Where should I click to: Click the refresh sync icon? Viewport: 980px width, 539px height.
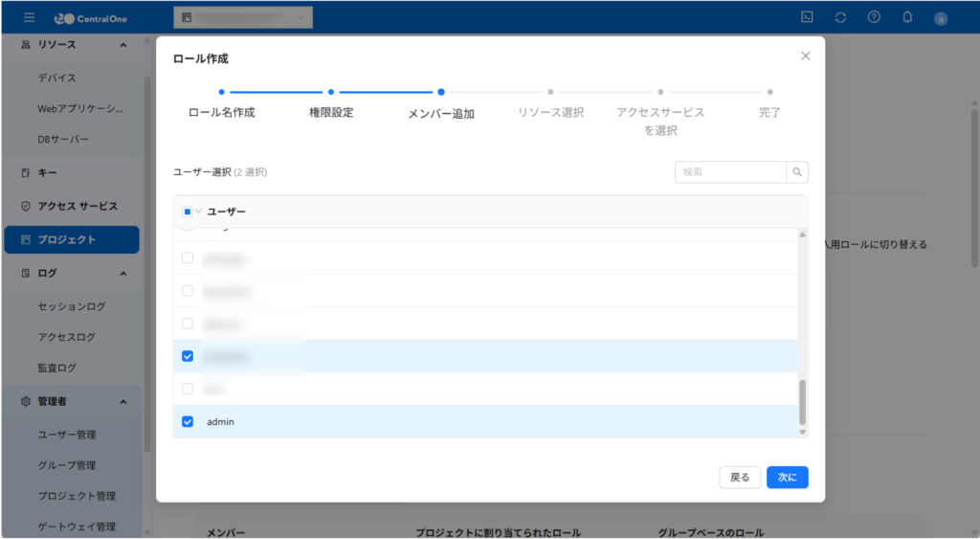tap(840, 17)
